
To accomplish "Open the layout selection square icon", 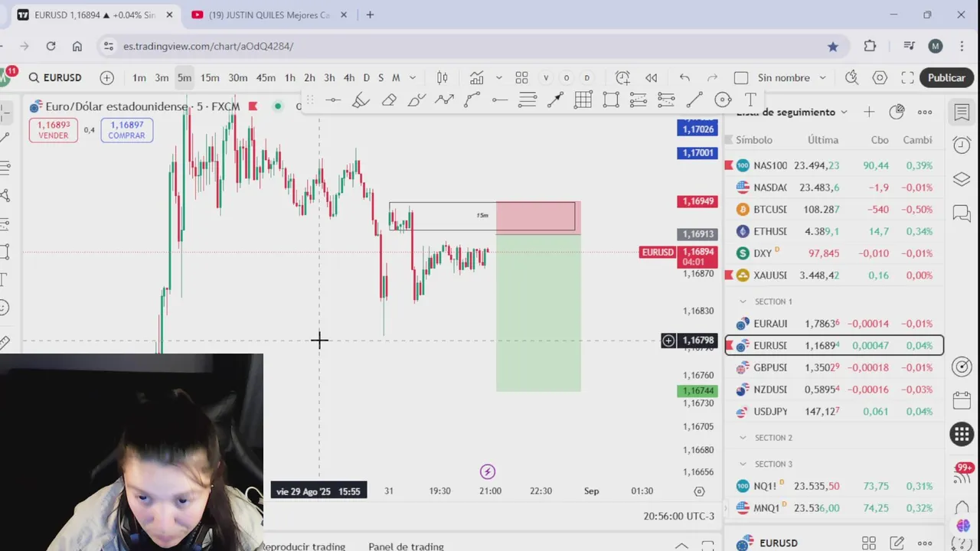I will pos(740,77).
